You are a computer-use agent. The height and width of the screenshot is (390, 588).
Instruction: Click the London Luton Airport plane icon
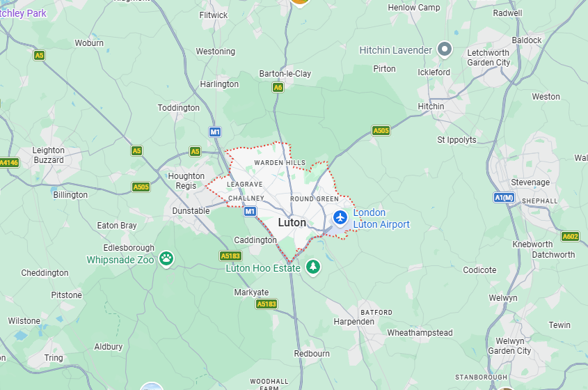coord(340,218)
